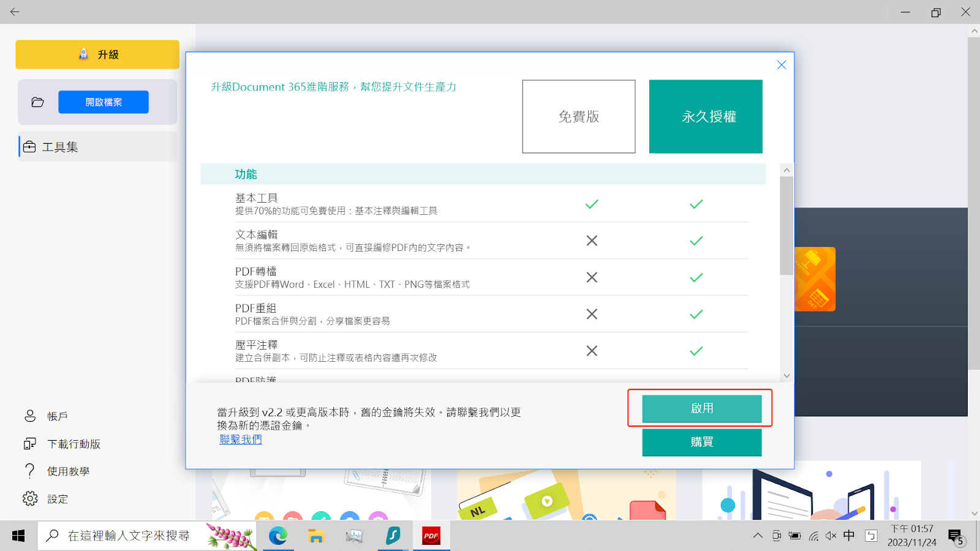Click free-version X mark in PDF重組 row

click(592, 314)
